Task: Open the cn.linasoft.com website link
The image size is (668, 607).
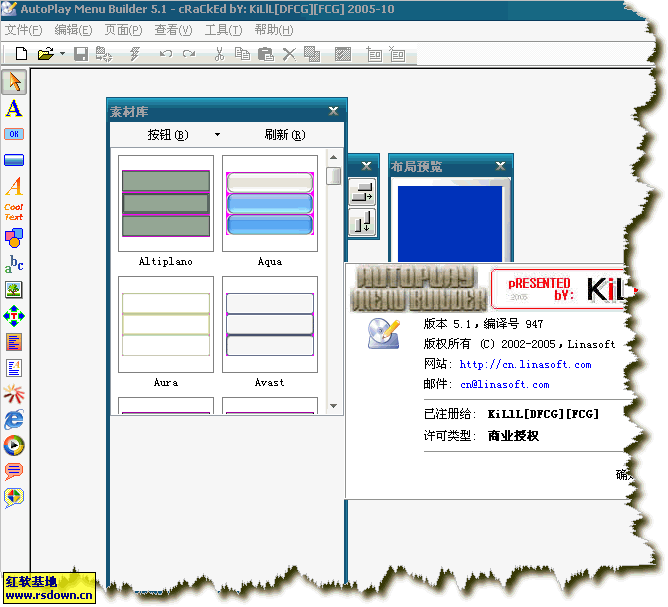Action: coord(525,365)
